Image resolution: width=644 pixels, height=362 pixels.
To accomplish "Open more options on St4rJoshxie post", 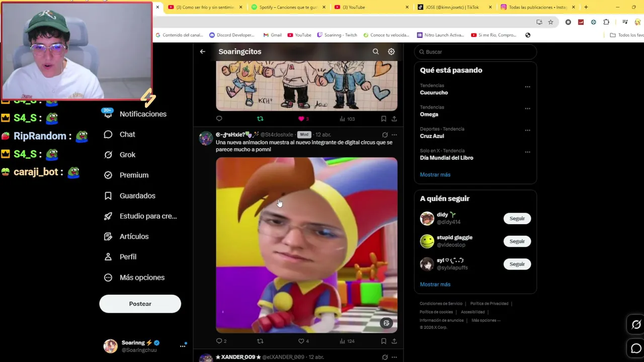I will coord(394,135).
